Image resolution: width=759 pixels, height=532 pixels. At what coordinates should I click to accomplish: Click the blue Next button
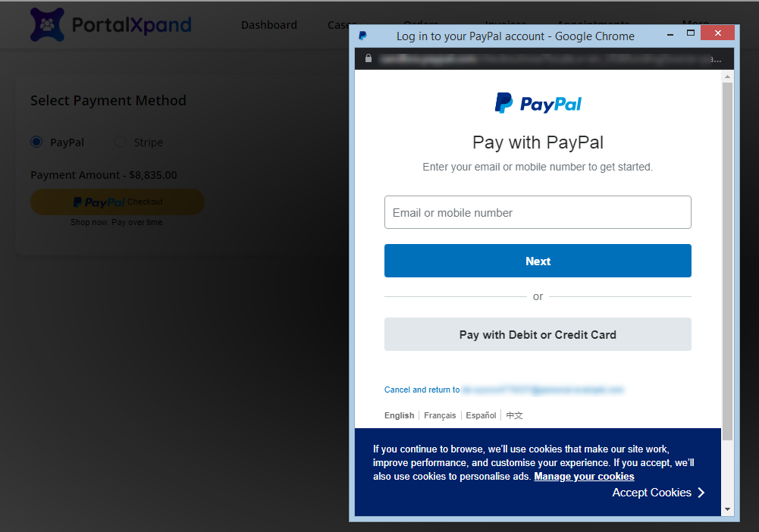(538, 261)
